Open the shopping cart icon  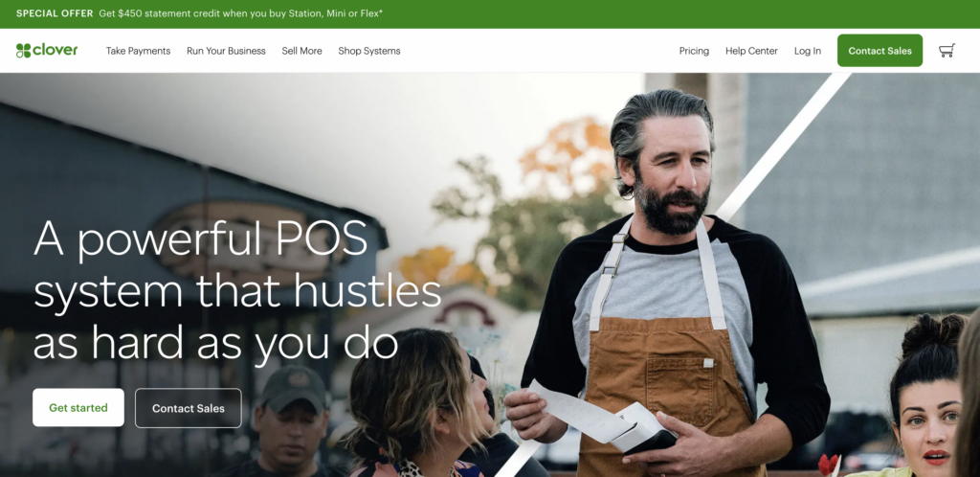947,51
